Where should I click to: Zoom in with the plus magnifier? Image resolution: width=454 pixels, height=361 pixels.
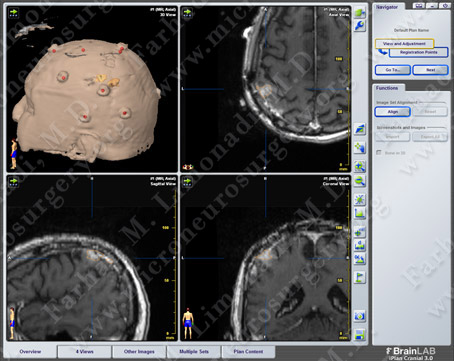click(x=360, y=166)
